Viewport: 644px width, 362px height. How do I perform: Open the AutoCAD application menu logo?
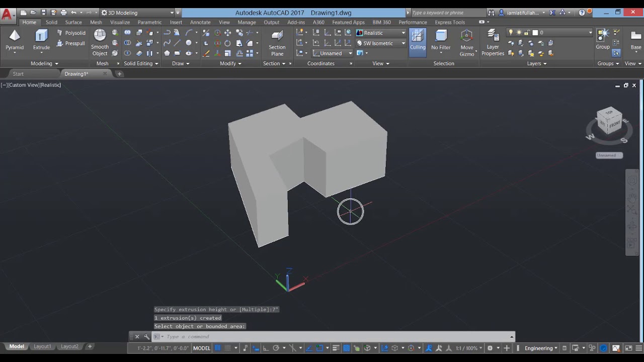pos(7,14)
